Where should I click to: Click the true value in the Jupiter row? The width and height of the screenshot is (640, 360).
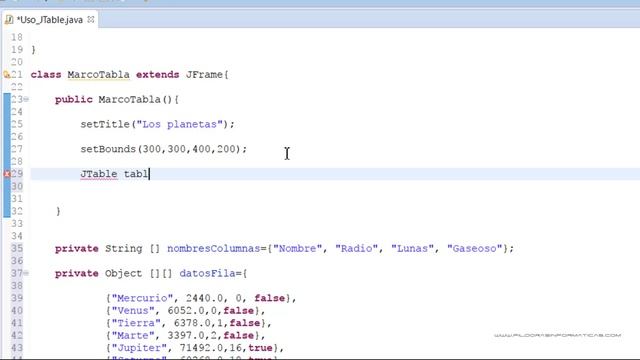click(x=260, y=348)
